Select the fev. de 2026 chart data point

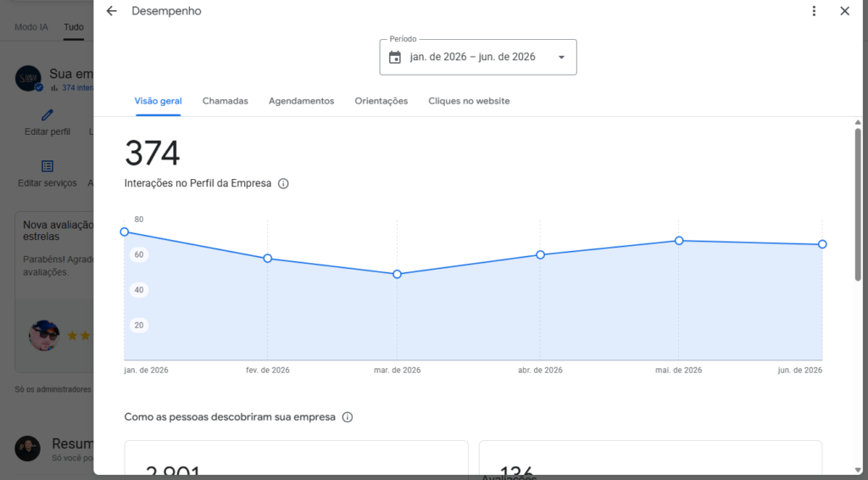coord(267,259)
